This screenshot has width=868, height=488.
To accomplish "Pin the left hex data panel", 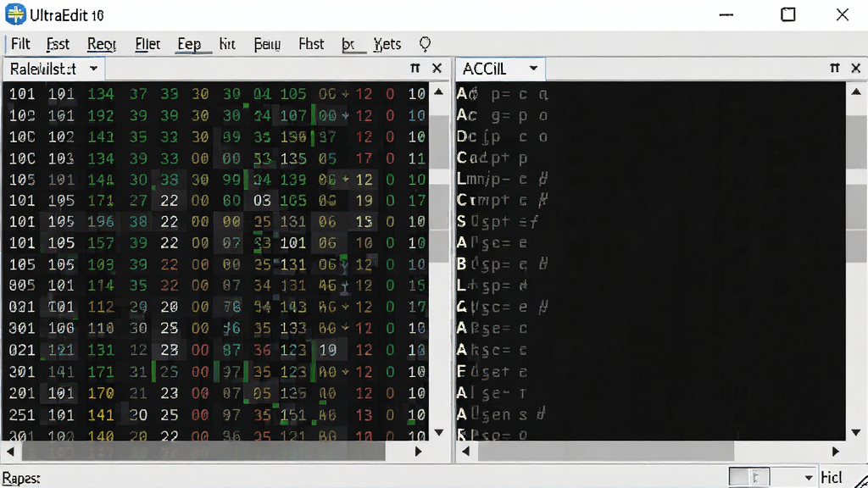I will pyautogui.click(x=415, y=68).
